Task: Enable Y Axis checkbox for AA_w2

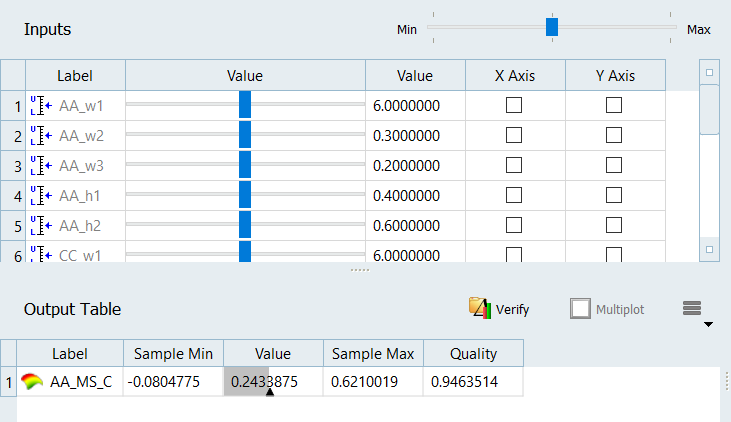Action: pyautogui.click(x=614, y=135)
